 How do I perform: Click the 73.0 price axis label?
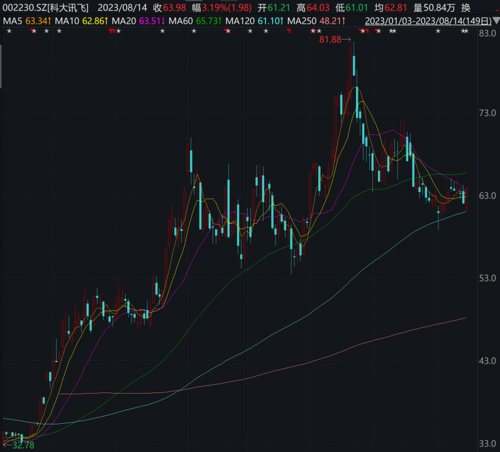tap(488, 113)
